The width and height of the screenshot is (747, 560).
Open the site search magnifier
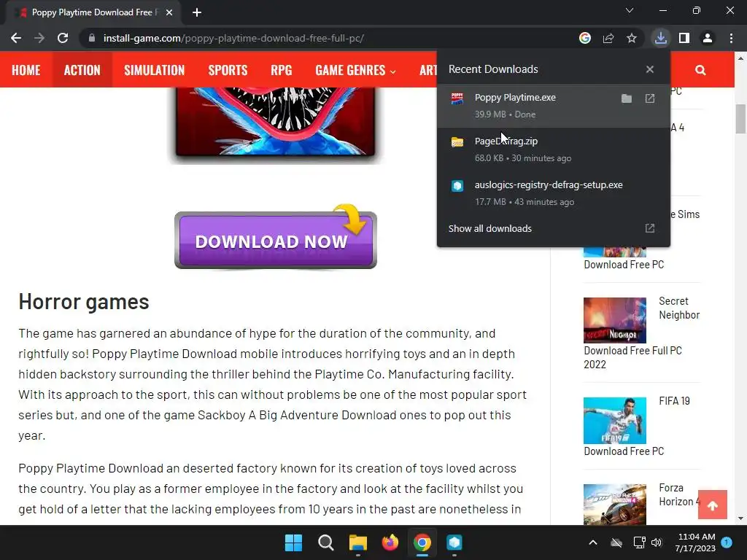click(700, 70)
